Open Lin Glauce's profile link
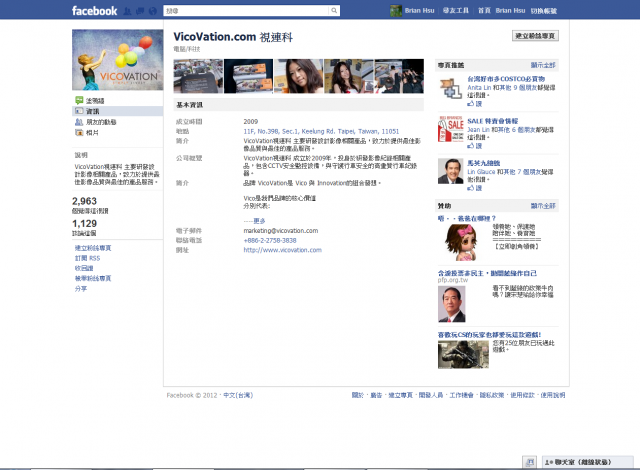The image size is (640, 470). 481,172
